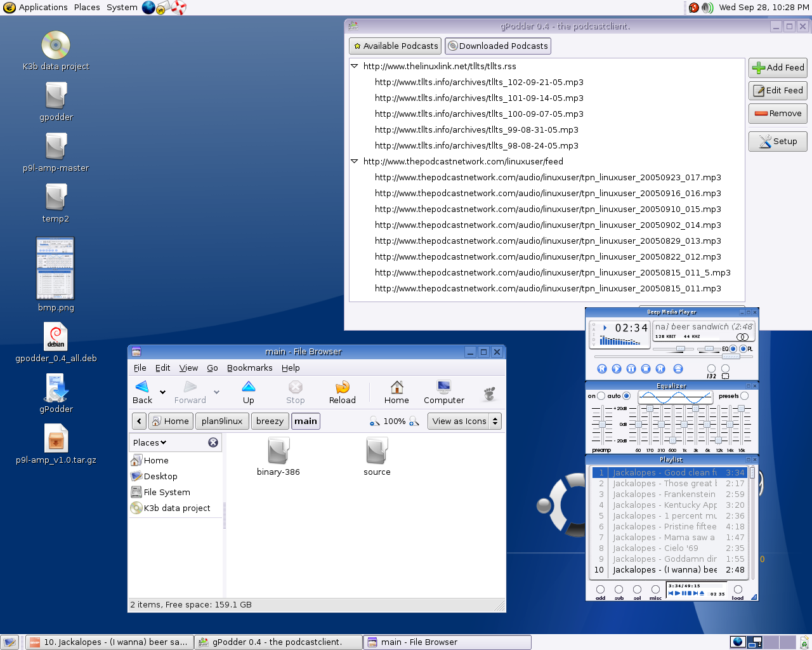
Task: Select gpodder_0.4_all.deb desktop file
Action: pos(56,343)
